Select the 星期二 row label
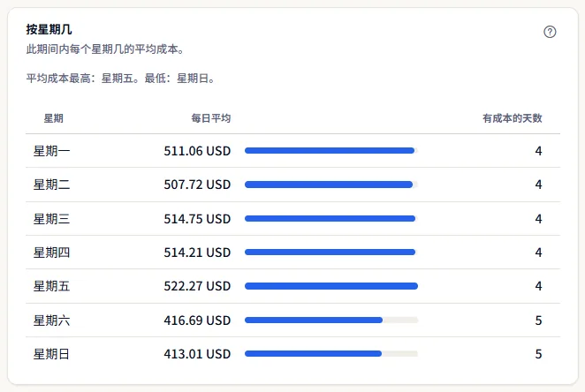The image size is (585, 392). 51,185
